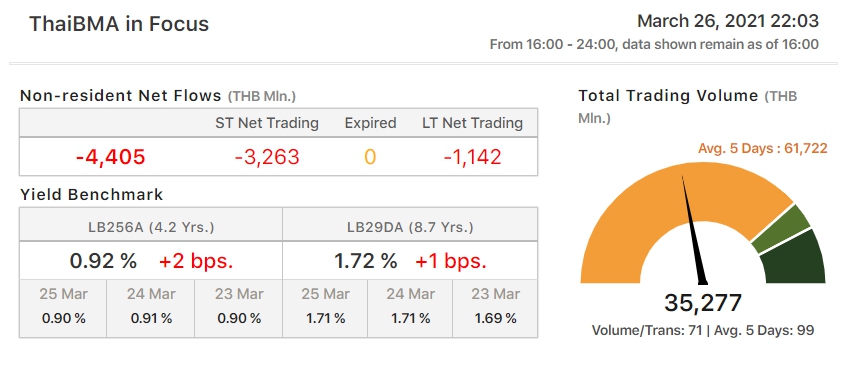Click the black gauge needle
The image size is (849, 375).
[693, 233]
